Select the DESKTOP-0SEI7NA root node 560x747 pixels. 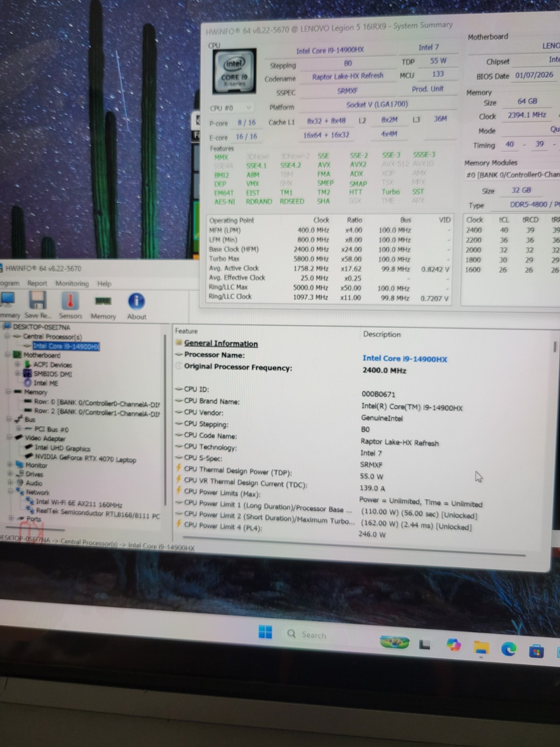click(41, 327)
